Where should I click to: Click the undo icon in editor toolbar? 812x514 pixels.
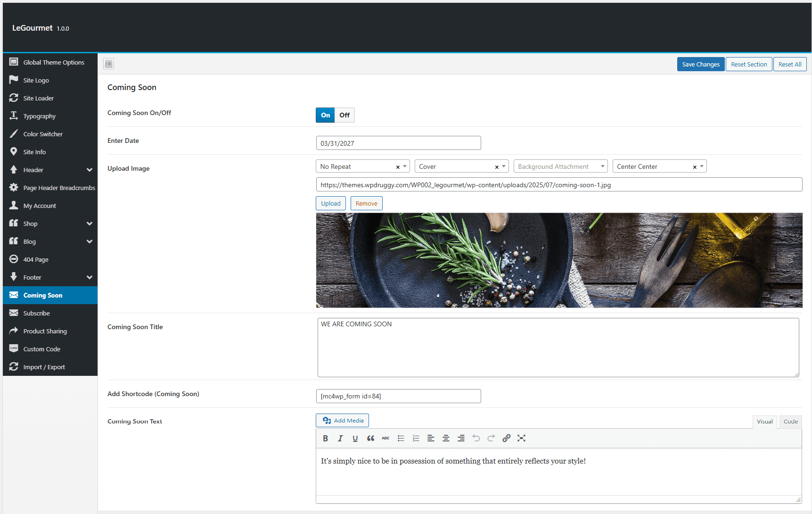[x=476, y=438]
